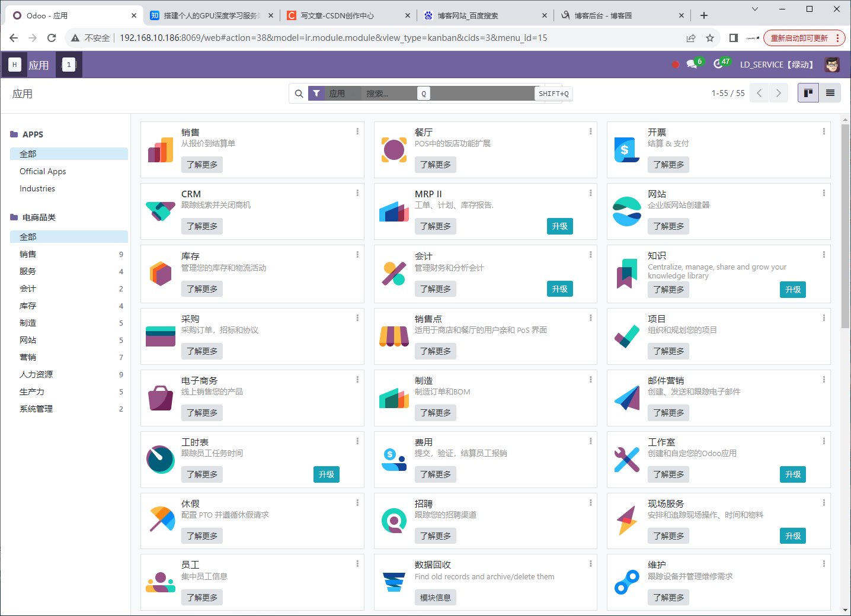This screenshot has height=616, width=851.
Task: Open options menu for 制造 card
Action: click(x=591, y=380)
